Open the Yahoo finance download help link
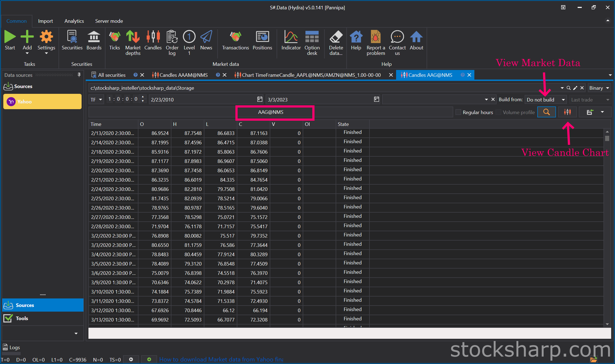This screenshot has width=615, height=364. point(221,359)
